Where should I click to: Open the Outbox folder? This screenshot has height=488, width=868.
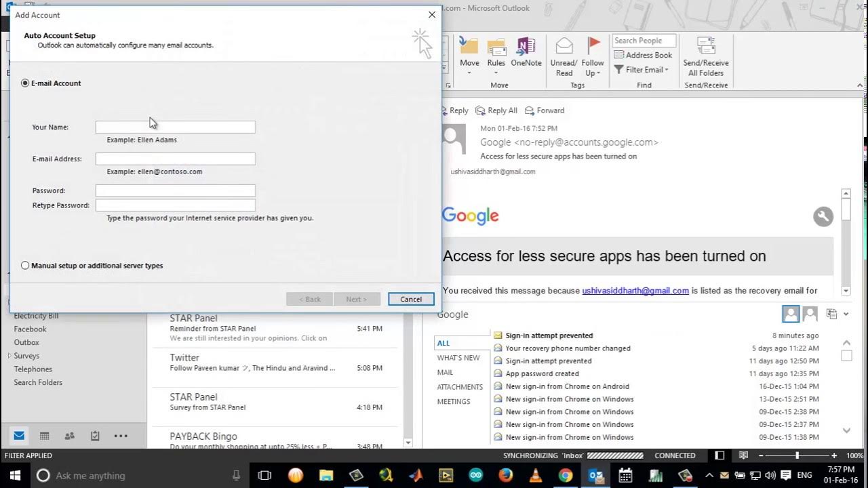[26, 343]
